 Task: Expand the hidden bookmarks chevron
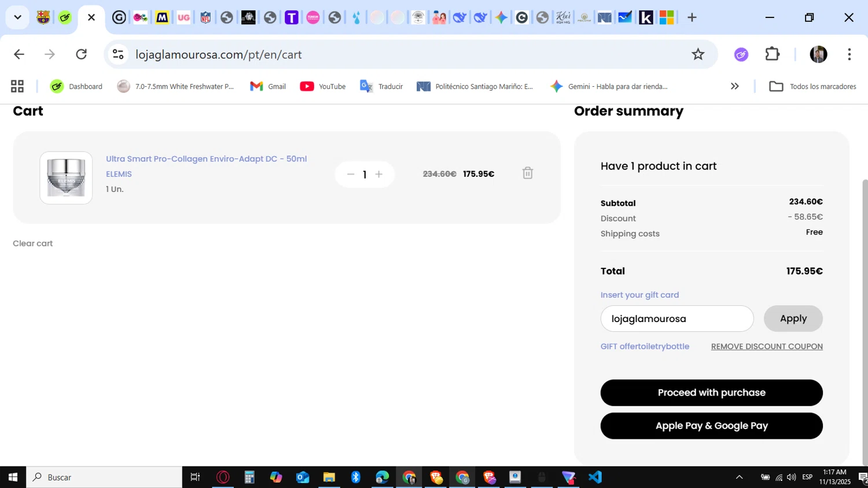pyautogui.click(x=735, y=86)
